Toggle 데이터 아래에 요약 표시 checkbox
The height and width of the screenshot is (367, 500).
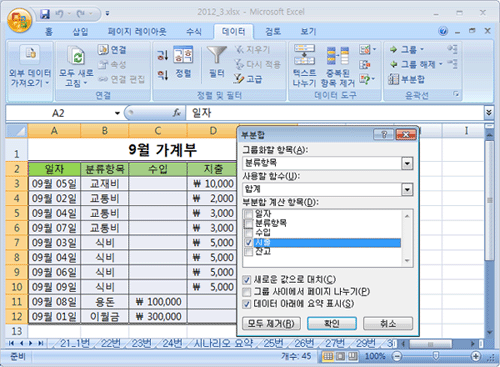coord(247,304)
